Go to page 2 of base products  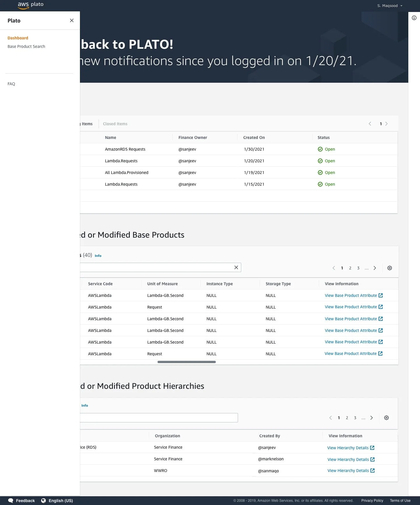coord(350,268)
